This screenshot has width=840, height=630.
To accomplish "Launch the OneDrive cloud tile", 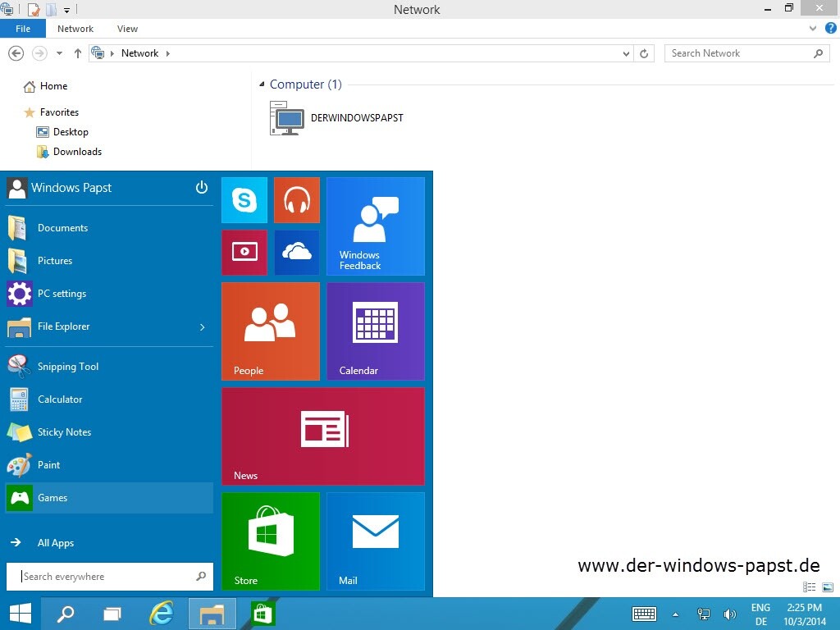I will click(x=296, y=253).
